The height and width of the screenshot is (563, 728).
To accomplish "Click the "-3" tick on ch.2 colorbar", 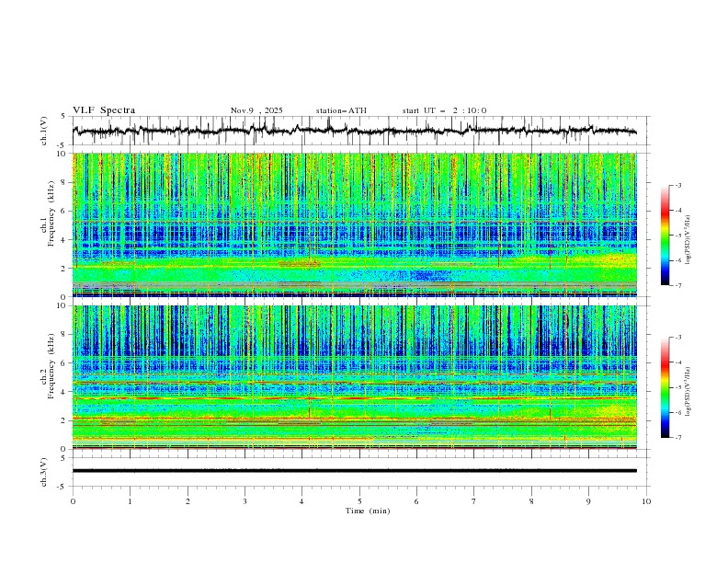I will point(678,338).
